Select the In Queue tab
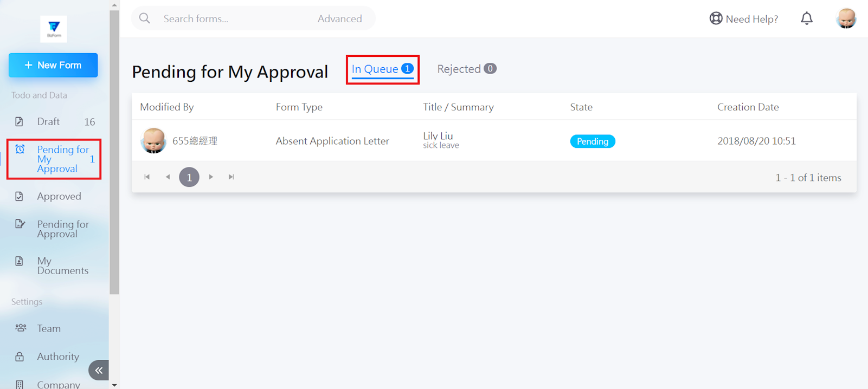The width and height of the screenshot is (868, 389). tap(382, 69)
